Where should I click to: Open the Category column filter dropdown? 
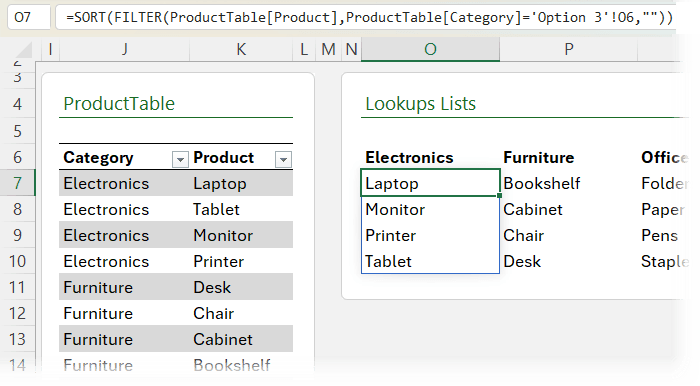point(180,159)
